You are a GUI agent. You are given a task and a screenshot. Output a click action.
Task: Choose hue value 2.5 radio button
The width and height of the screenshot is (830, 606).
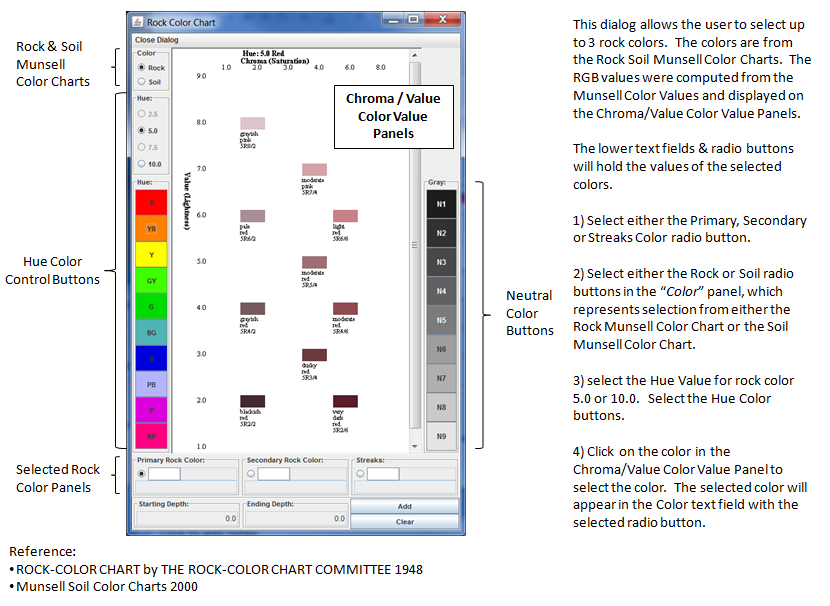[x=141, y=114]
